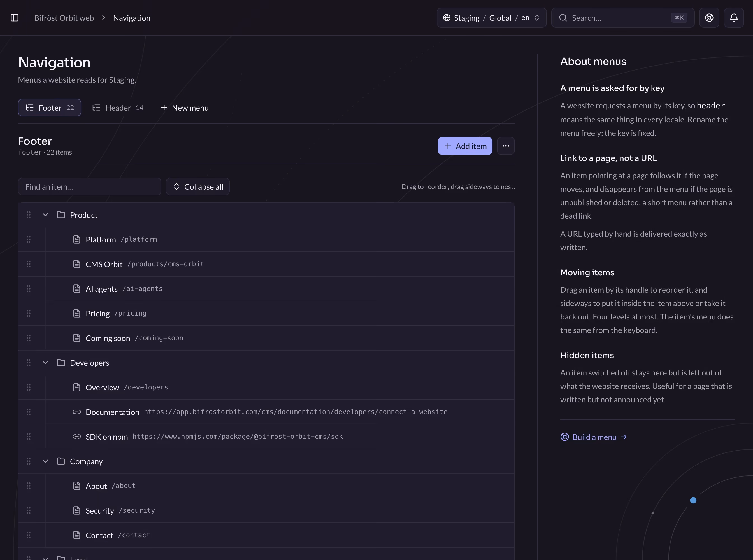The height and width of the screenshot is (560, 753).
Task: Click the drag handle for CMS Orbit row
Action: (x=29, y=264)
